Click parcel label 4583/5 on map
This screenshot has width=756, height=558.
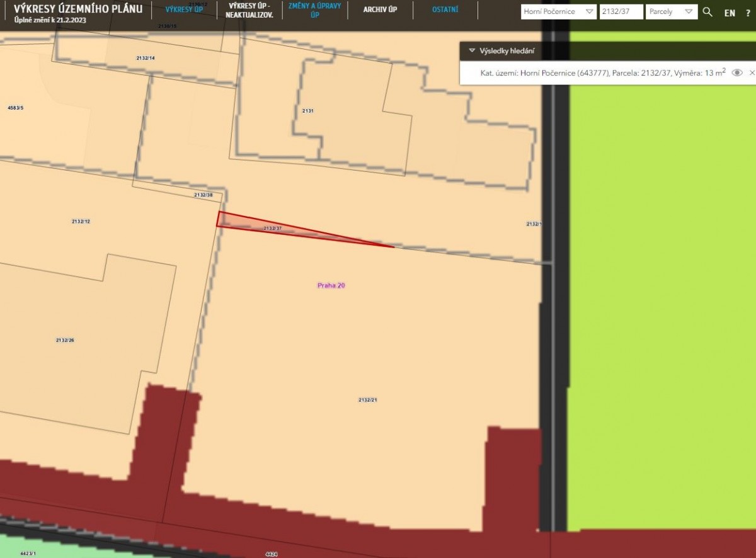(x=16, y=108)
